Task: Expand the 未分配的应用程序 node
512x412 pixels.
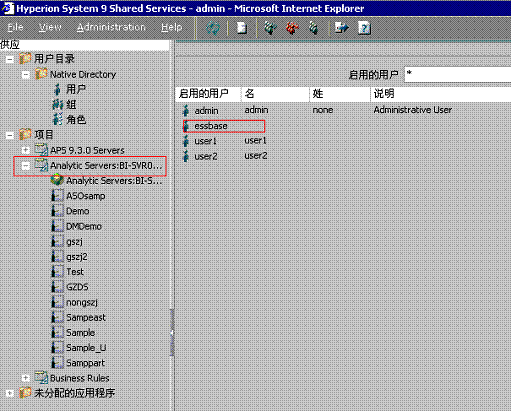Action: [10, 393]
